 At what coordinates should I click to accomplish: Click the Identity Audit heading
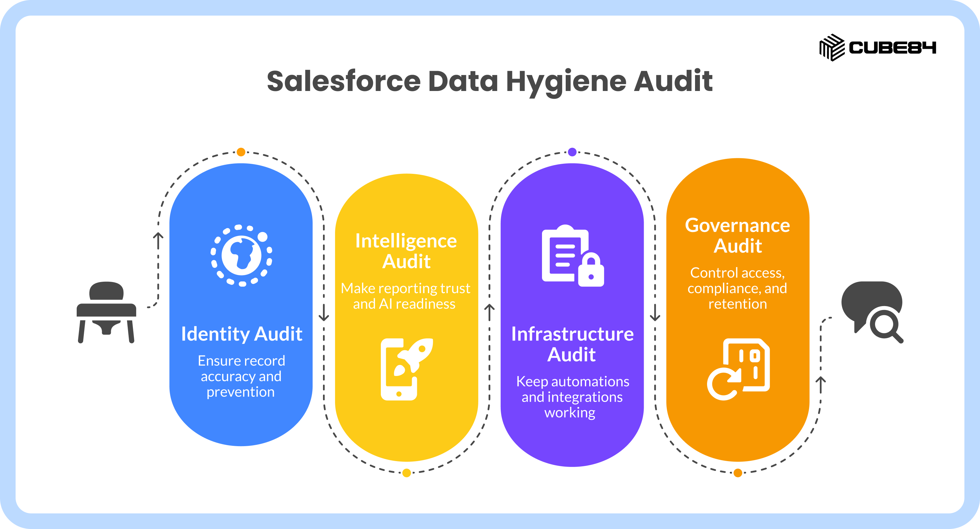point(241,334)
